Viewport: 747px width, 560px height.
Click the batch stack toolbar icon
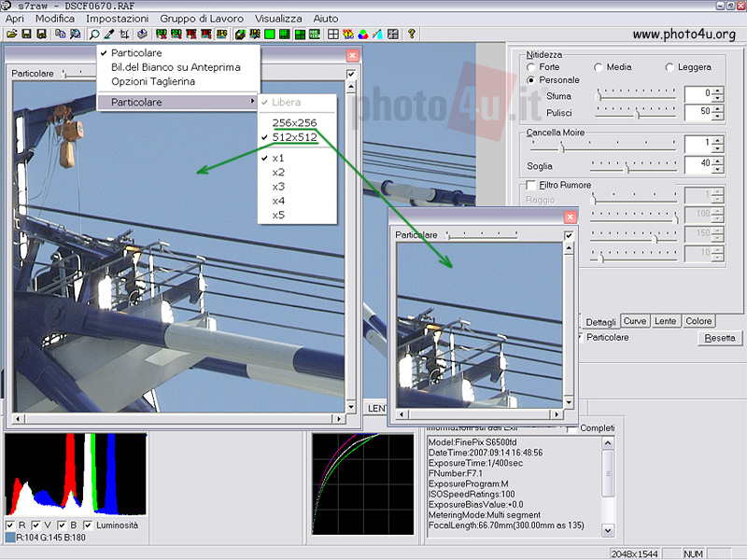click(x=142, y=34)
